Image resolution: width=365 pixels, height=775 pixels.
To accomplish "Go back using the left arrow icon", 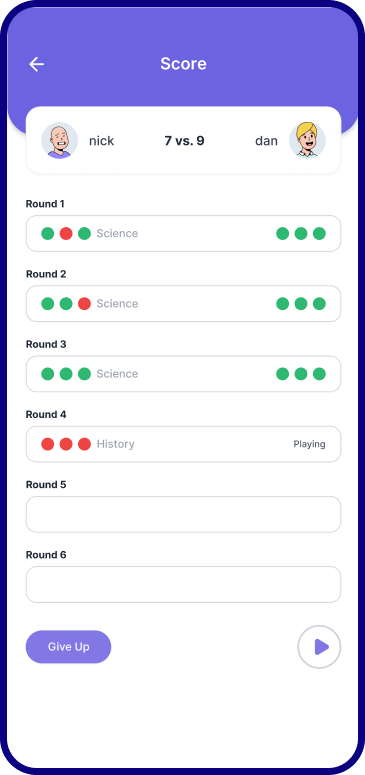I will point(37,64).
